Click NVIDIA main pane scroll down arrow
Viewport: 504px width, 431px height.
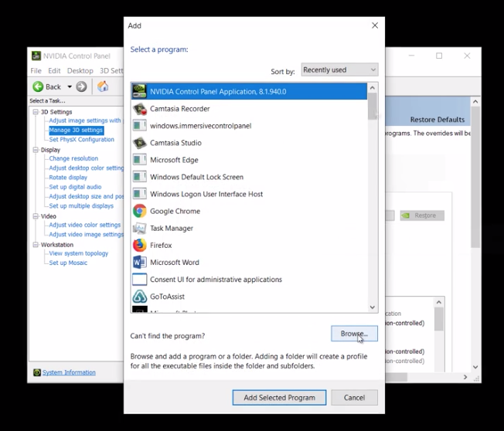click(475, 367)
